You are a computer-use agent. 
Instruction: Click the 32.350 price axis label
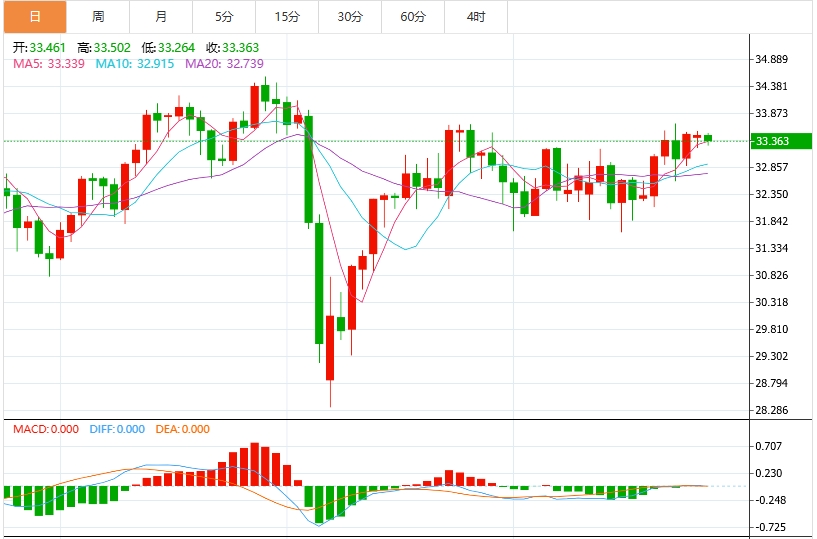pyautogui.click(x=772, y=194)
